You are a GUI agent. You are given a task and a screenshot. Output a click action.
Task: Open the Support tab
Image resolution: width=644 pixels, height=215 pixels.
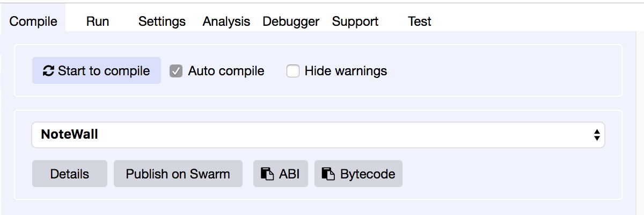coord(355,21)
